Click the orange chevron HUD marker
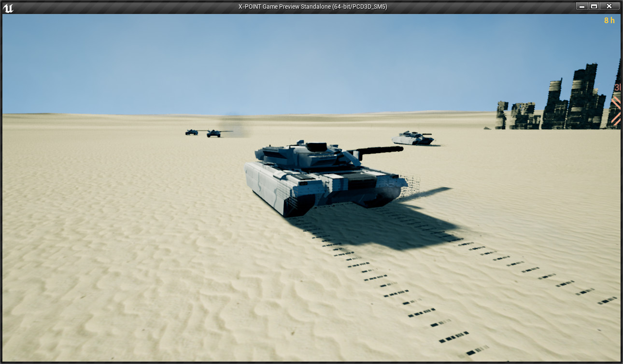The image size is (623, 364). (616, 111)
